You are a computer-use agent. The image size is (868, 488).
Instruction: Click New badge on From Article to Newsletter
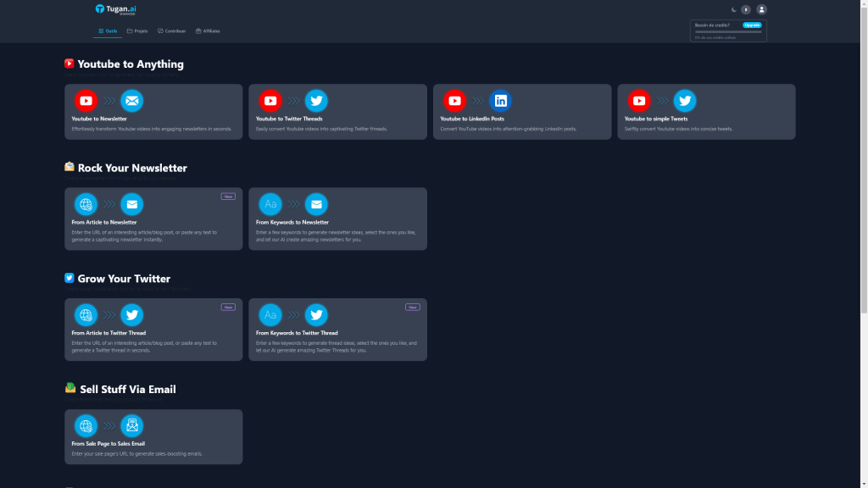click(x=228, y=197)
